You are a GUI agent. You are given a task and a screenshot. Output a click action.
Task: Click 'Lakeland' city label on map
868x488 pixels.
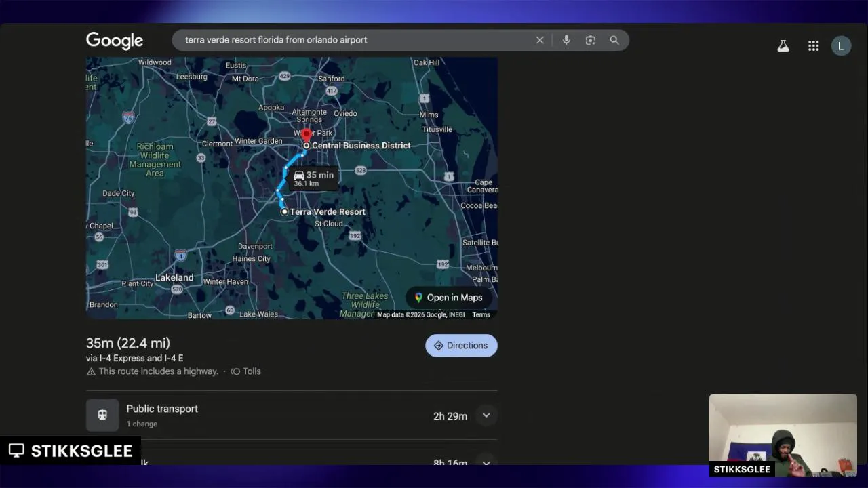(174, 277)
